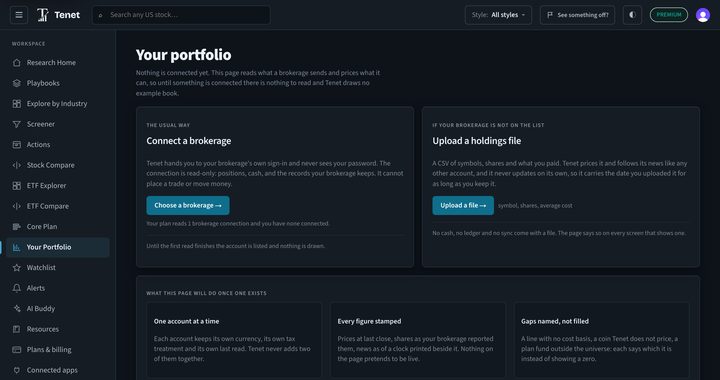
Task: Click Choose a brokerage button
Action: tap(188, 206)
